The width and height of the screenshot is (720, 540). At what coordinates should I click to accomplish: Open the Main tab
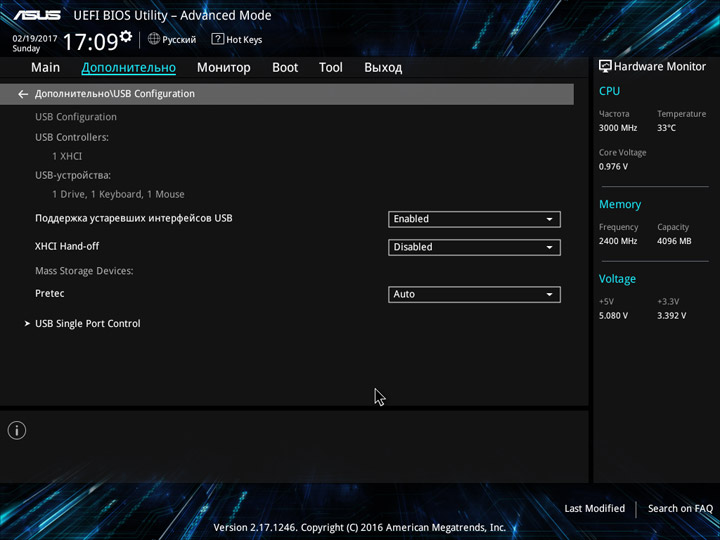[45, 68]
